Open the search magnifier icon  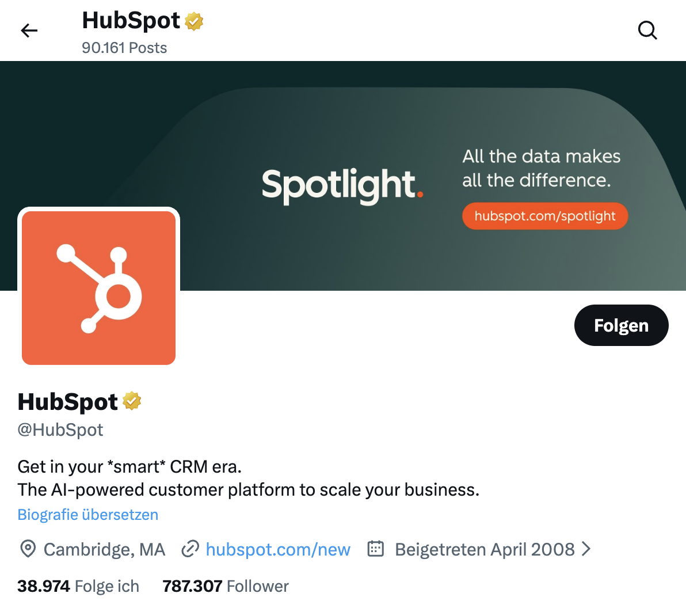tap(647, 30)
